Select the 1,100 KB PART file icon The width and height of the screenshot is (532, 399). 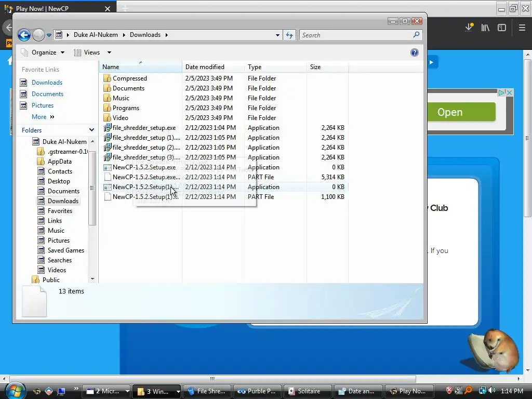pyautogui.click(x=108, y=197)
